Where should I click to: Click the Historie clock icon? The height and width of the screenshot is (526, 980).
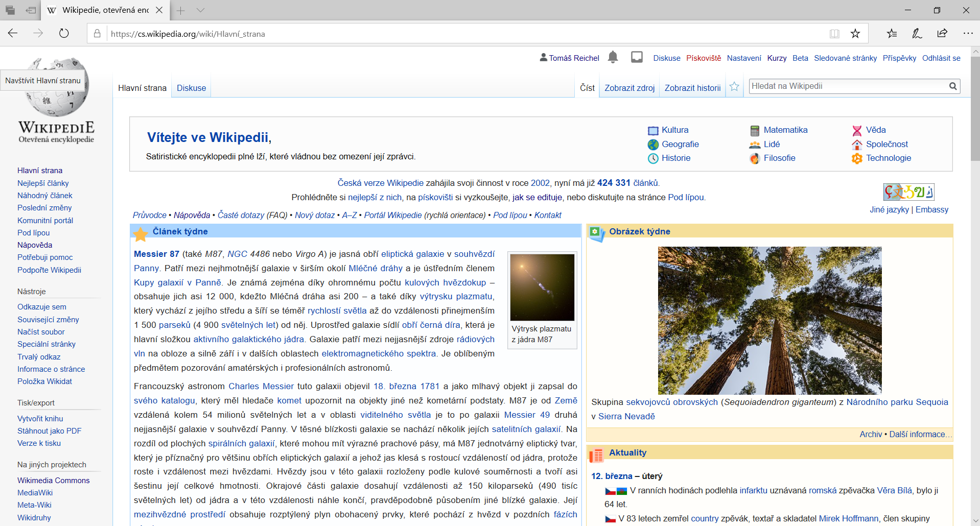pyautogui.click(x=653, y=158)
